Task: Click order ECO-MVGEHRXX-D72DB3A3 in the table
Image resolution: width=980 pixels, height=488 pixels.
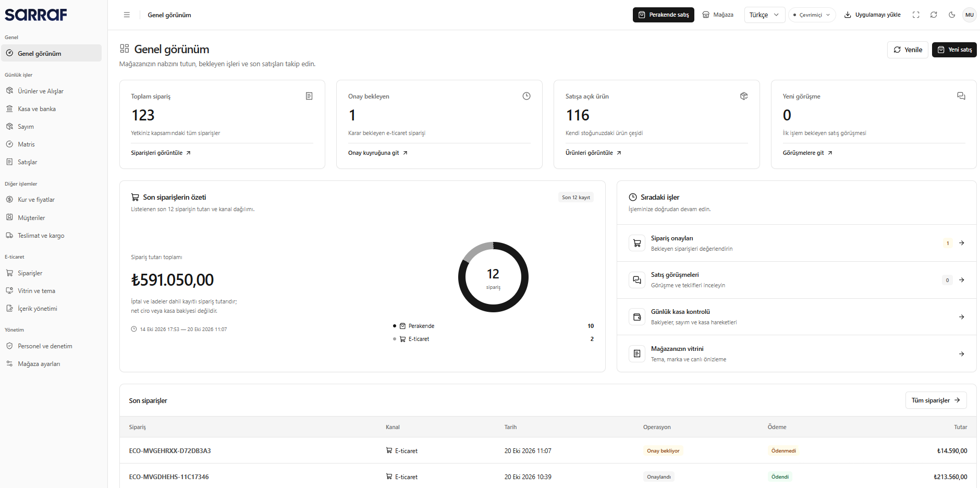Action: coord(170,451)
